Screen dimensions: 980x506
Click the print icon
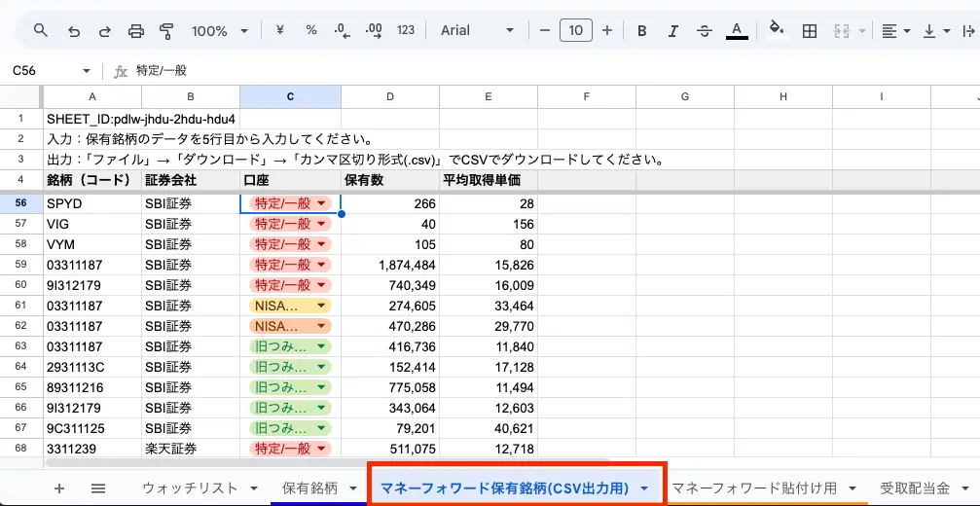click(135, 30)
